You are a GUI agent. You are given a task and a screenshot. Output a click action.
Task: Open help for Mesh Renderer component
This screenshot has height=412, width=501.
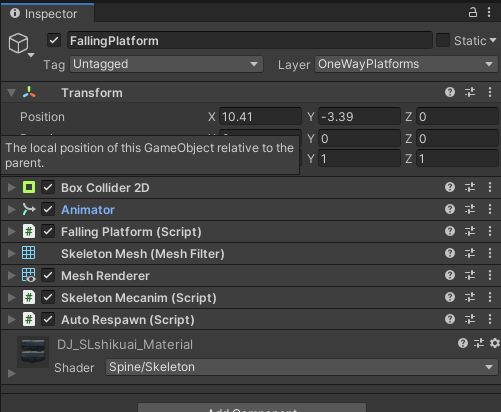coord(450,275)
